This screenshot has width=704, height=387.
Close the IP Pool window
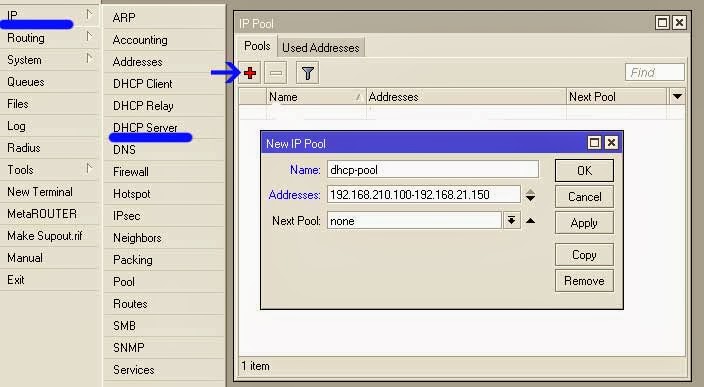[679, 22]
